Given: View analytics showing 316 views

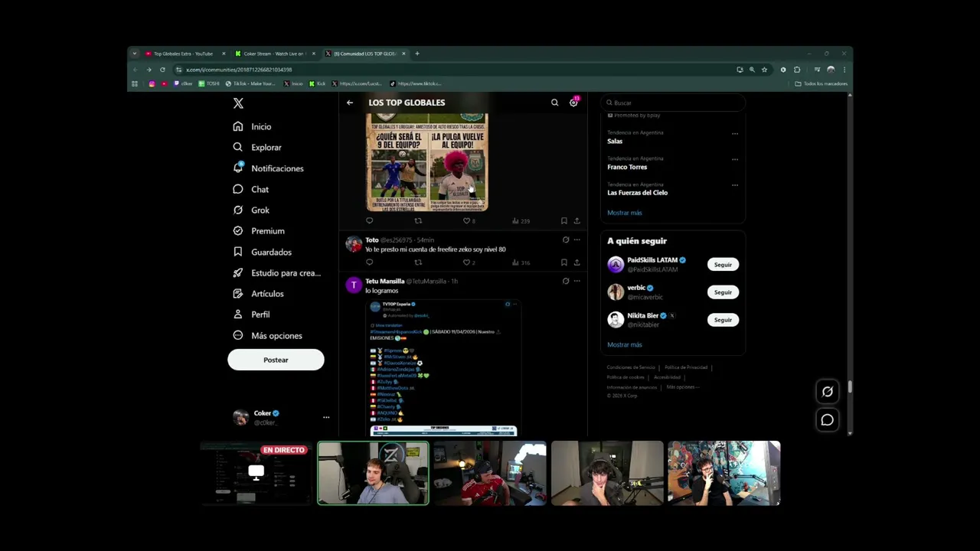Looking at the screenshot, I should (x=521, y=262).
